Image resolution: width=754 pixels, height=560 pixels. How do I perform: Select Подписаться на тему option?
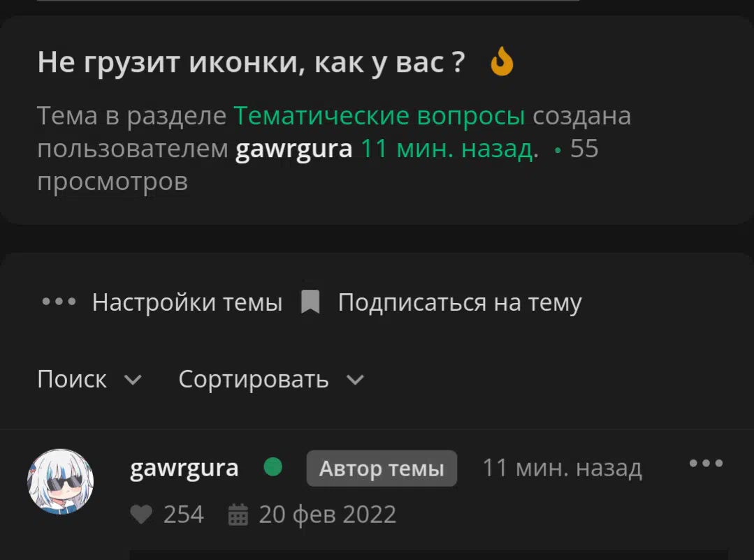tap(460, 302)
